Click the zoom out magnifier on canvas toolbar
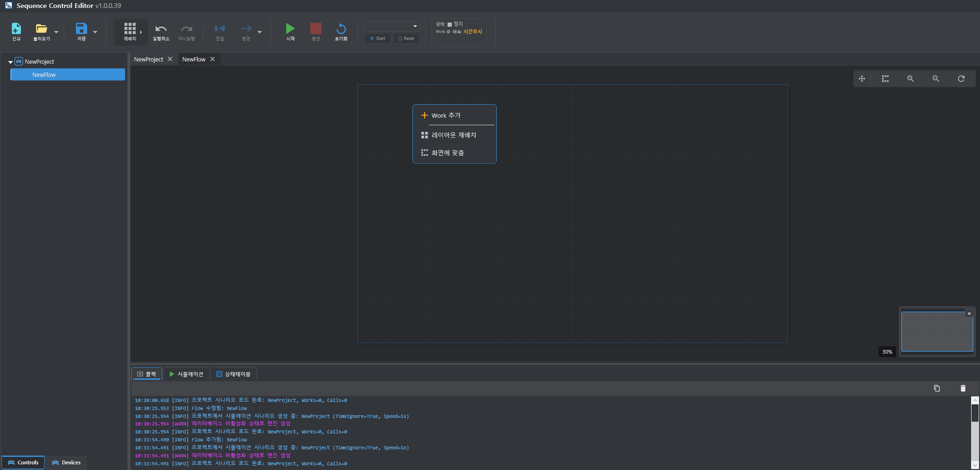The width and height of the screenshot is (980, 470). pos(935,79)
